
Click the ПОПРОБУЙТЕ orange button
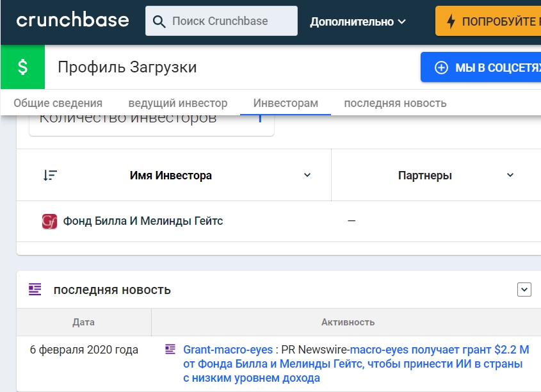click(488, 21)
